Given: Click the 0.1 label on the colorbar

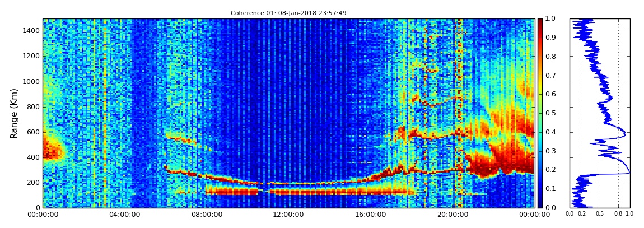Looking at the screenshot, I should click(549, 189).
